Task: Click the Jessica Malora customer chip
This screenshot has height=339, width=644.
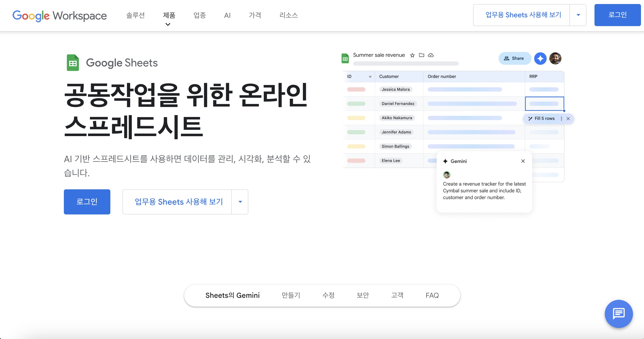Action: [396, 89]
